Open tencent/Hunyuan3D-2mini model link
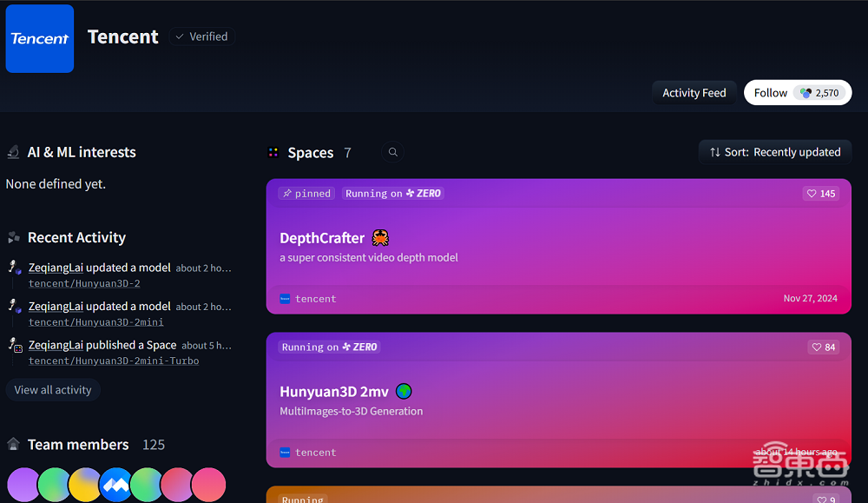868x503 pixels. (96, 322)
